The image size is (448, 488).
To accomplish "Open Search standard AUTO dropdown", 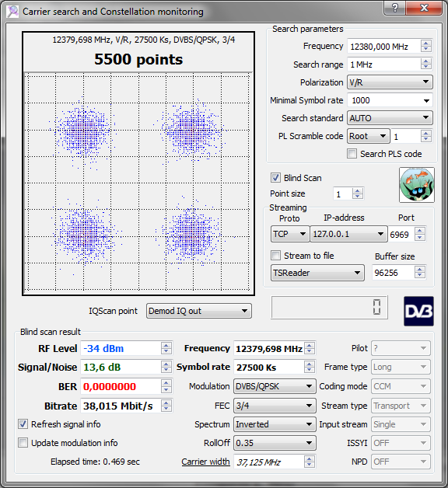I will tap(390, 118).
